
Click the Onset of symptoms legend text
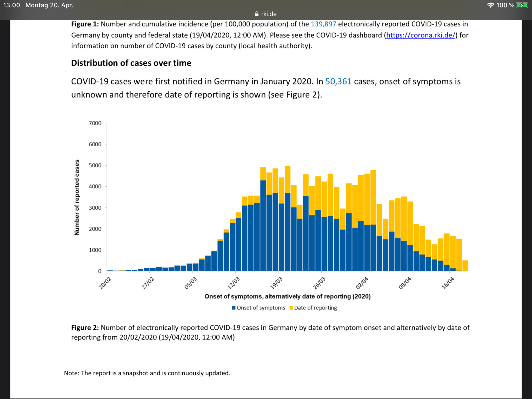point(261,308)
